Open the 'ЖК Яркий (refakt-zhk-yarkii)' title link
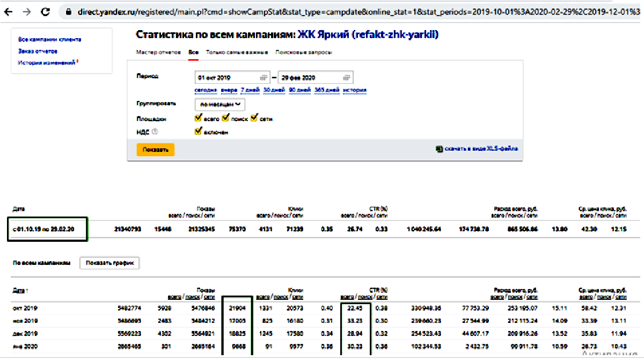Image resolution: width=644 pixels, height=360 pixels. [x=368, y=35]
